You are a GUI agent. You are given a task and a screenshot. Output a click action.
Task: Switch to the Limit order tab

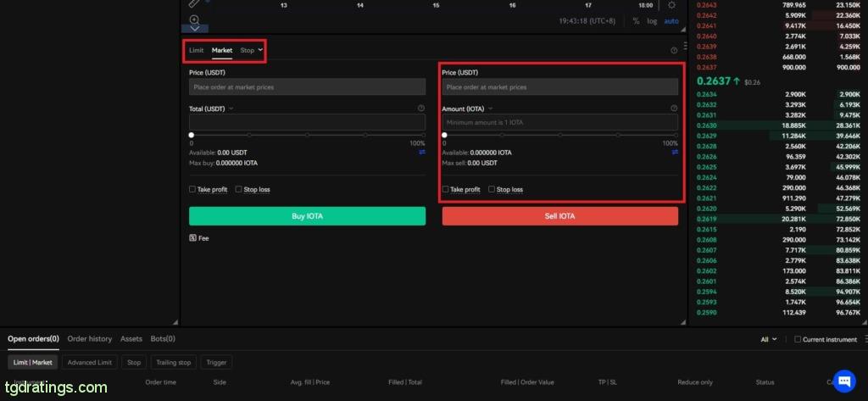197,50
